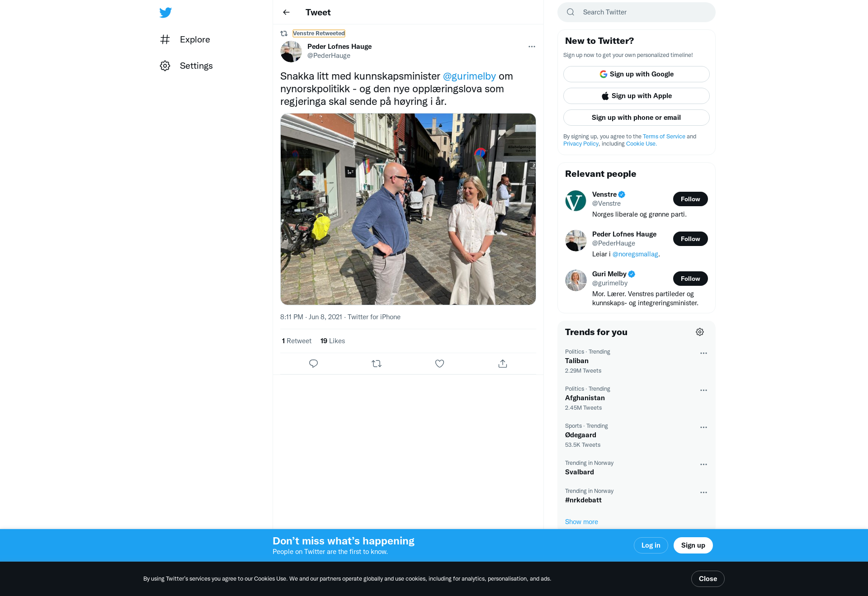Click @PederHauge handle under tweet author
Image resolution: width=868 pixels, height=596 pixels.
click(x=329, y=56)
